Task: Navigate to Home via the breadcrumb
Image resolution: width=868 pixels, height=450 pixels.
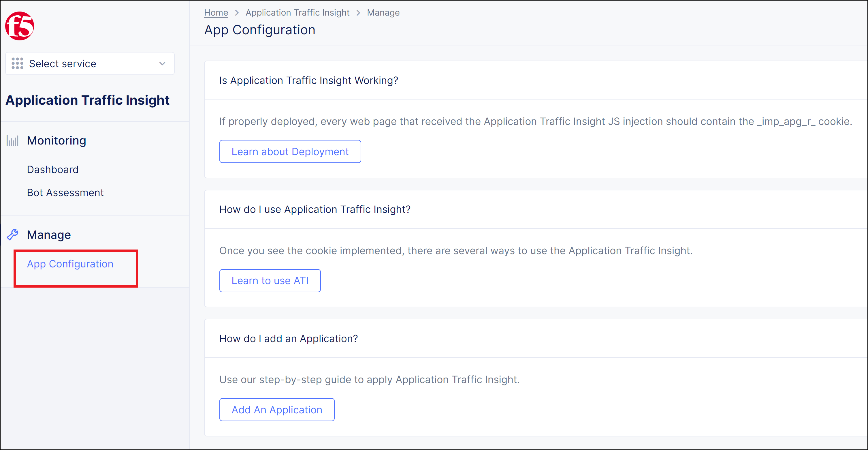Action: click(216, 12)
